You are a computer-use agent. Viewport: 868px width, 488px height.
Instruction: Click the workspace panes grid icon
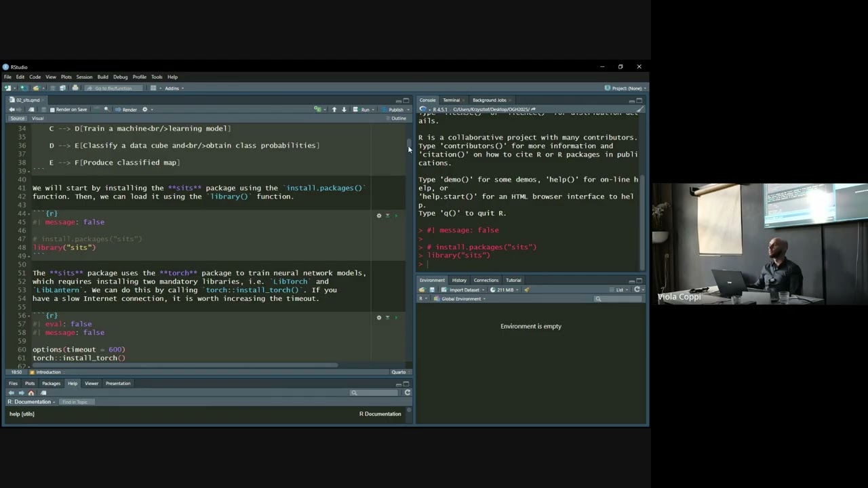coord(153,88)
